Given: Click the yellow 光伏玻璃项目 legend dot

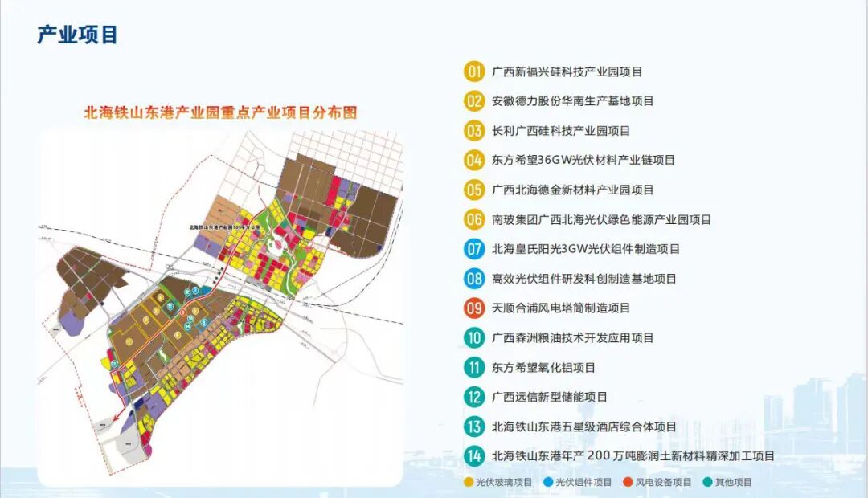Looking at the screenshot, I should tap(469, 483).
